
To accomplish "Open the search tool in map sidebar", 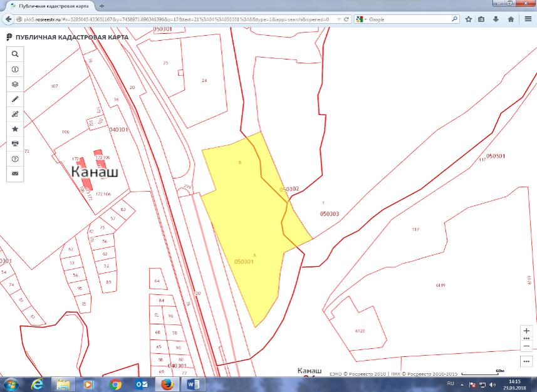I will pos(15,54).
